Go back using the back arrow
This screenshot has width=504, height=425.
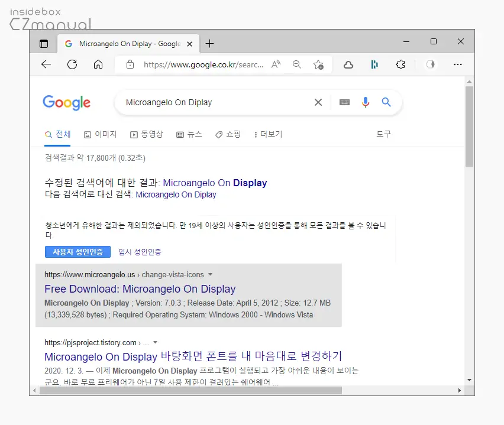tap(46, 64)
